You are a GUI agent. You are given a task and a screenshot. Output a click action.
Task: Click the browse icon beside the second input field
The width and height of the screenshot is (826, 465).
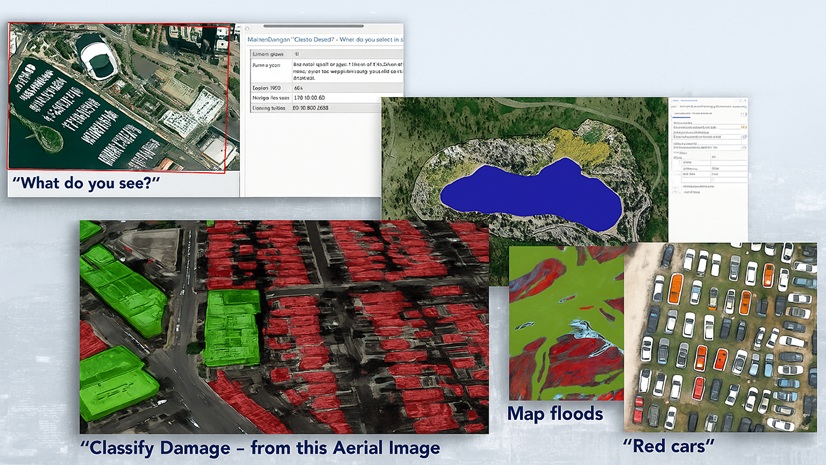pos(744,136)
